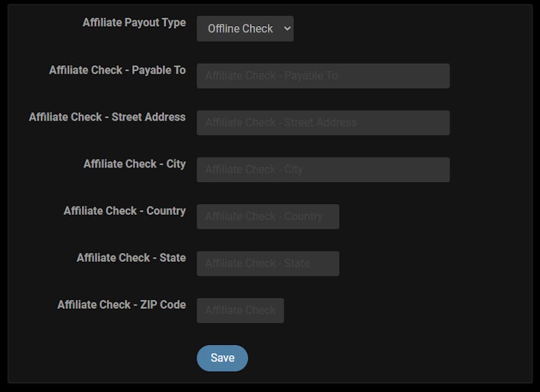
Task: Click the 'Affiliate Check - Payable To' placeholder text
Action: [271, 76]
